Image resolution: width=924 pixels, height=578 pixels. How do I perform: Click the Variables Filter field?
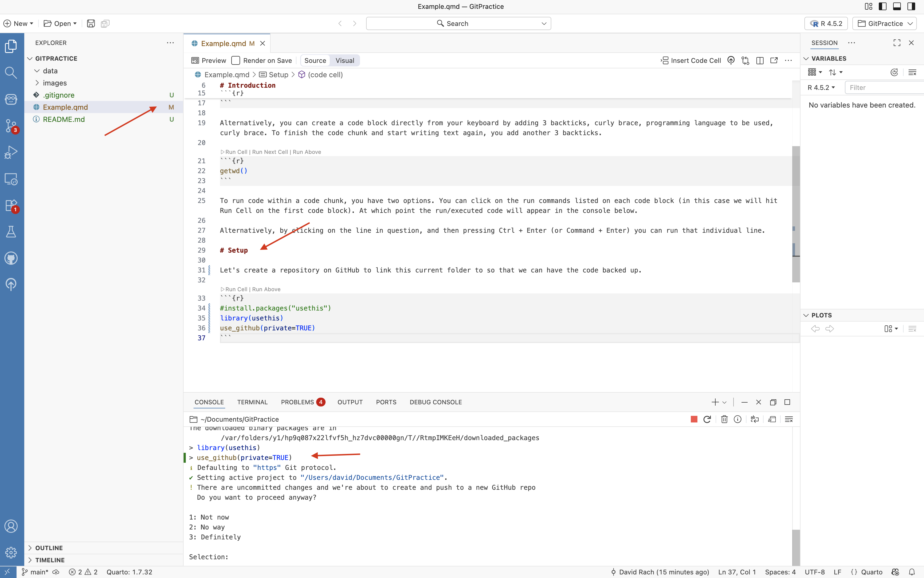pyautogui.click(x=883, y=87)
